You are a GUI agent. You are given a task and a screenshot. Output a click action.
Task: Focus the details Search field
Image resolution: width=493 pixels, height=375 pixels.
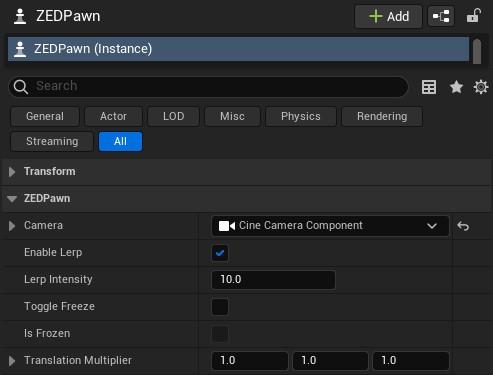point(208,86)
